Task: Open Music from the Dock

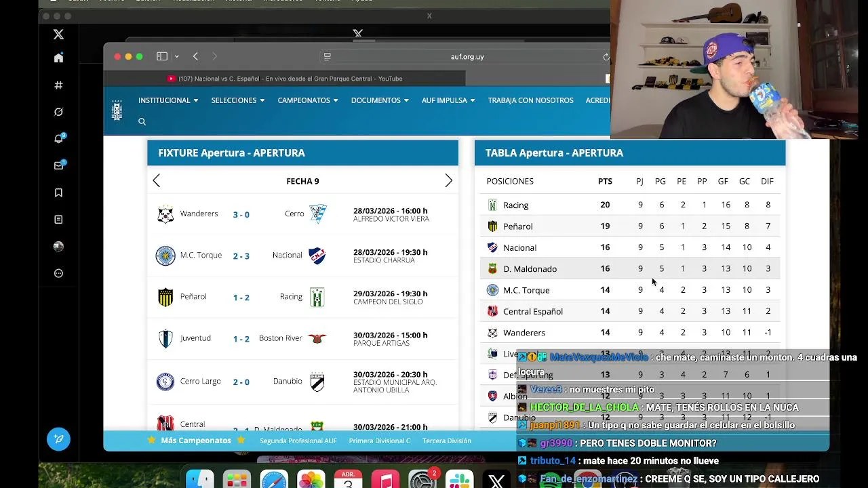Action: point(385,479)
